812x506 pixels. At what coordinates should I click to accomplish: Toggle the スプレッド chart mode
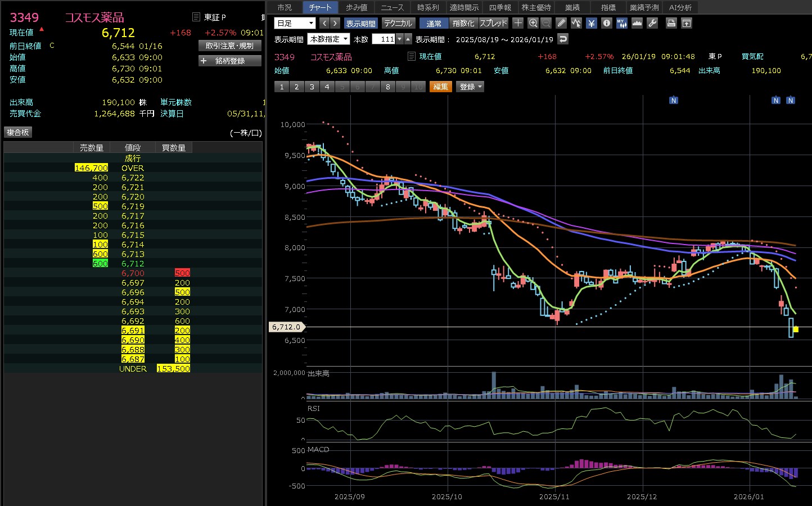[493, 23]
